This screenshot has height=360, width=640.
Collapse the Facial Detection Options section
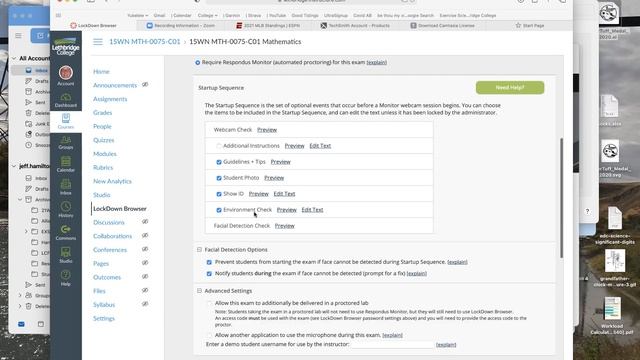(x=199, y=249)
